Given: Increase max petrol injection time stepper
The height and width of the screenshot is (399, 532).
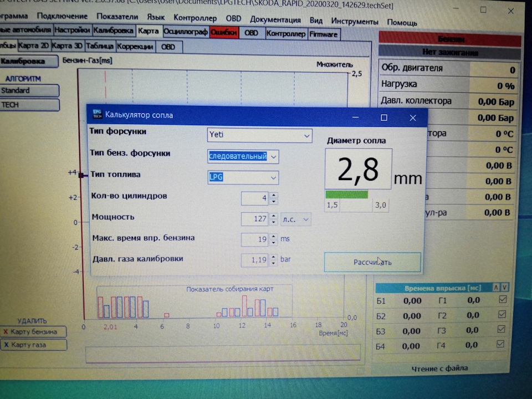Looking at the screenshot, I should click(x=273, y=237).
